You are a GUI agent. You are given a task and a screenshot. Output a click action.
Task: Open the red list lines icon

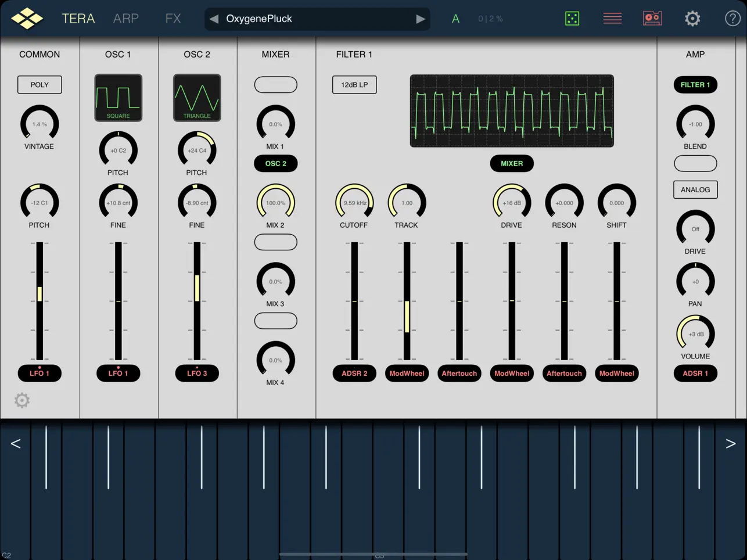pos(612,19)
